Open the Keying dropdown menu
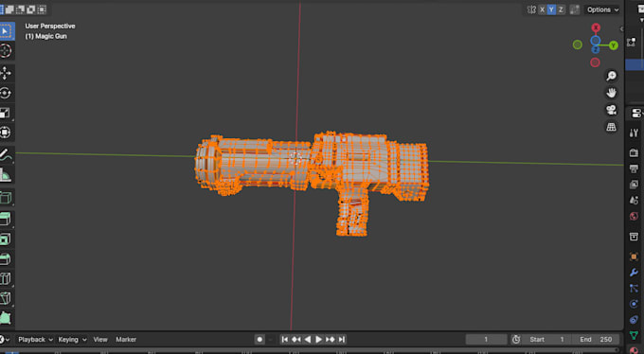644x354 pixels. pyautogui.click(x=72, y=339)
